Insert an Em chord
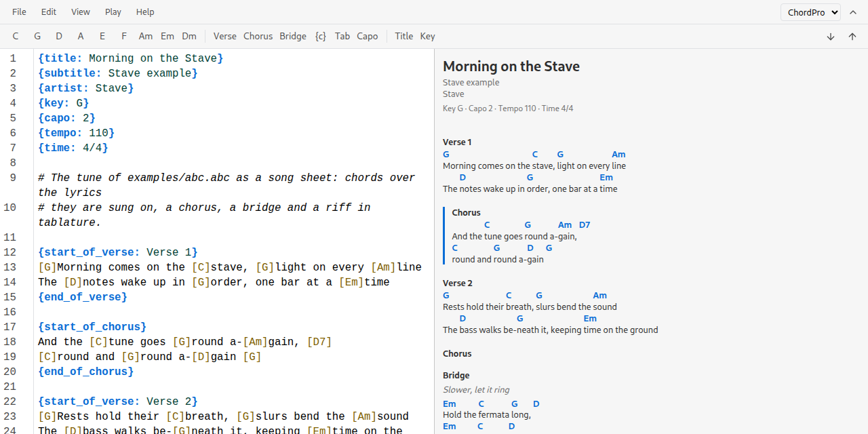 (x=167, y=37)
